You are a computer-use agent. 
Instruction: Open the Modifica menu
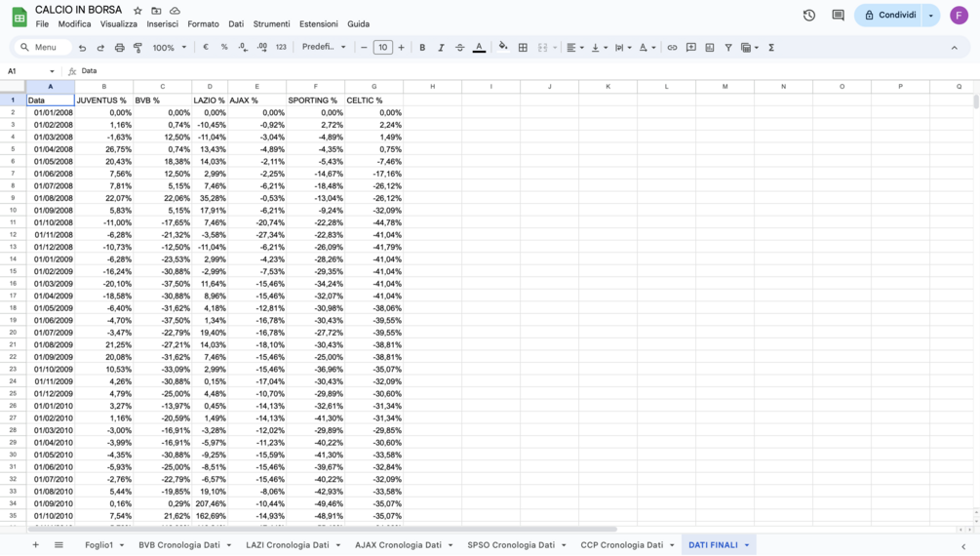[74, 23]
